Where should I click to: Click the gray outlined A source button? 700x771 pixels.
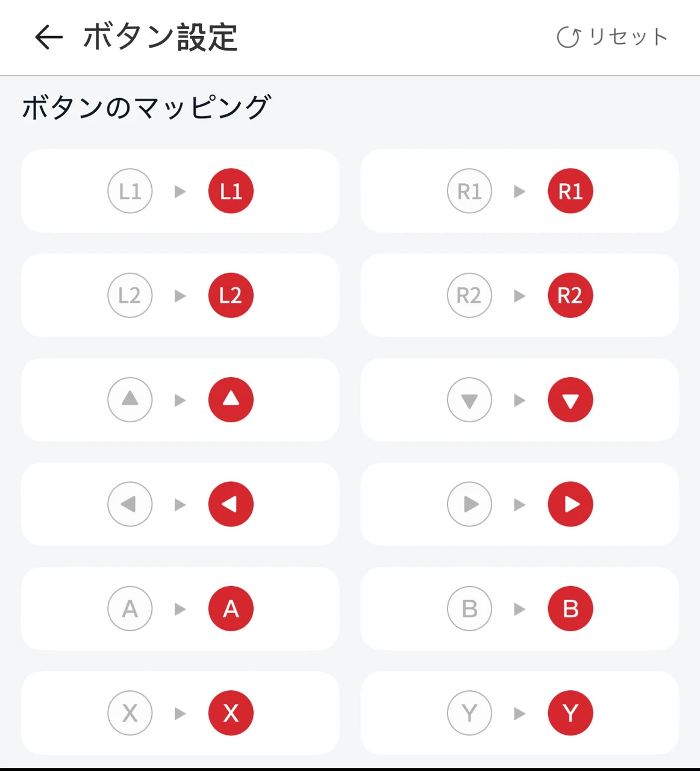coord(130,609)
